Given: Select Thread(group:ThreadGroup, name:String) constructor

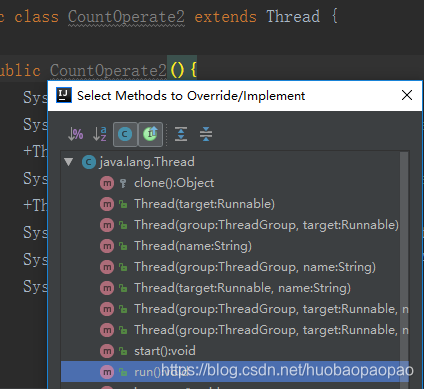Looking at the screenshot, I should tap(255, 267).
